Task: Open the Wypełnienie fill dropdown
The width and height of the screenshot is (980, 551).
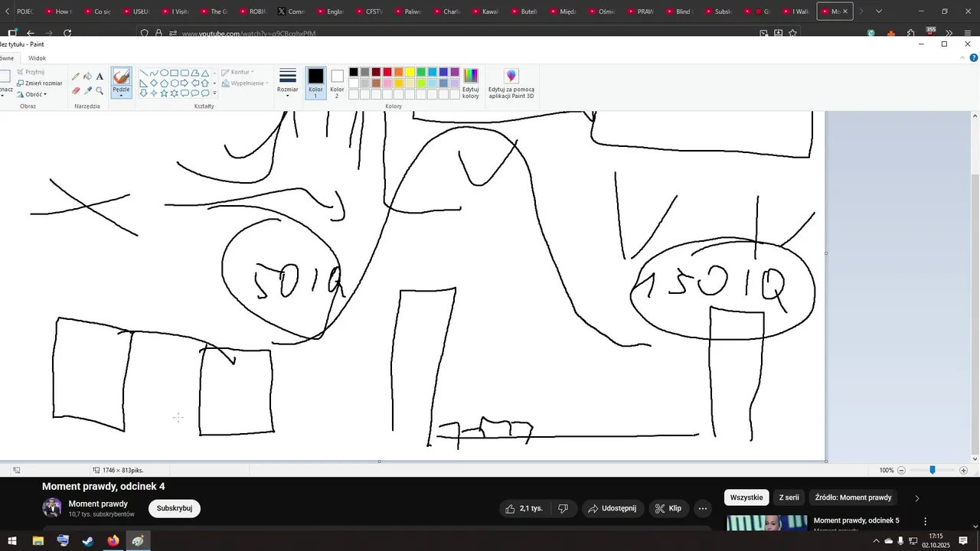Action: (244, 83)
